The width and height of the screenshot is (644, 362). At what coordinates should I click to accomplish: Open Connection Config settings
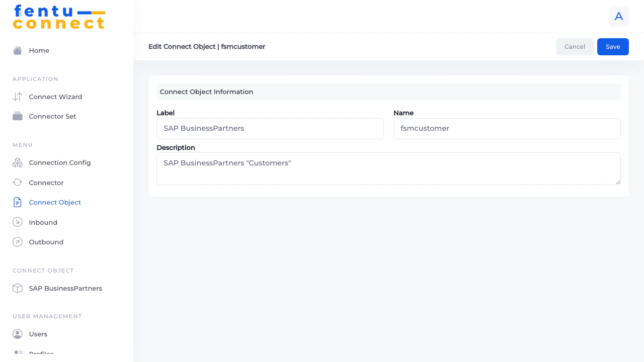pyautogui.click(x=17, y=162)
